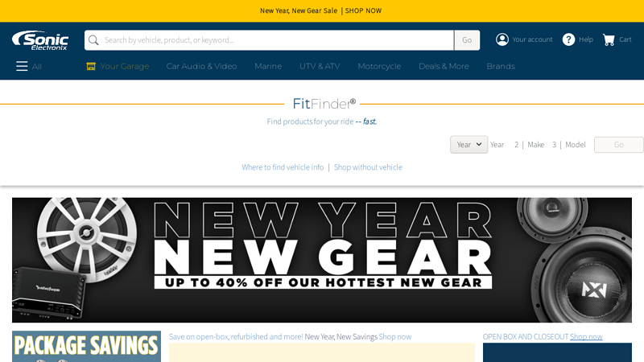
Task: Select the Marine menu item
Action: point(268,66)
